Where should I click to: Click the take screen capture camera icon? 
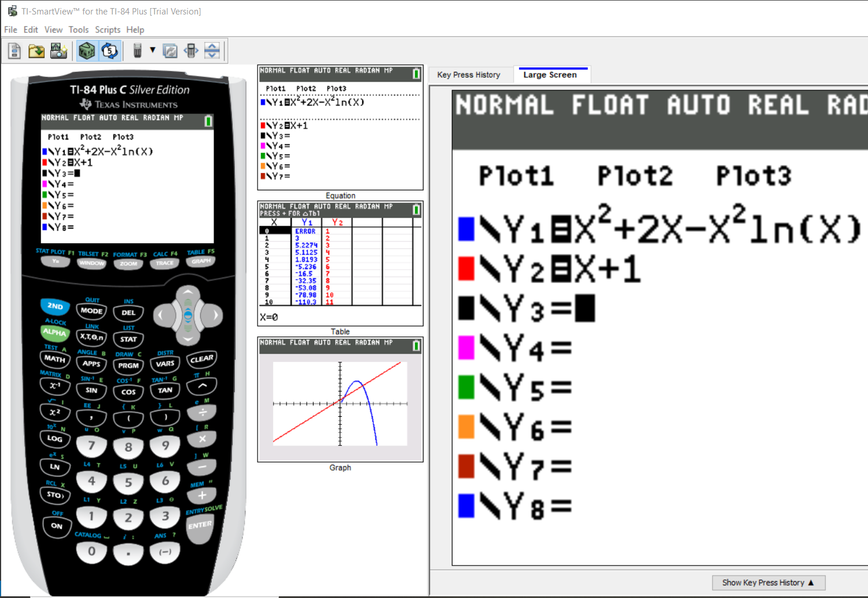[x=58, y=52]
